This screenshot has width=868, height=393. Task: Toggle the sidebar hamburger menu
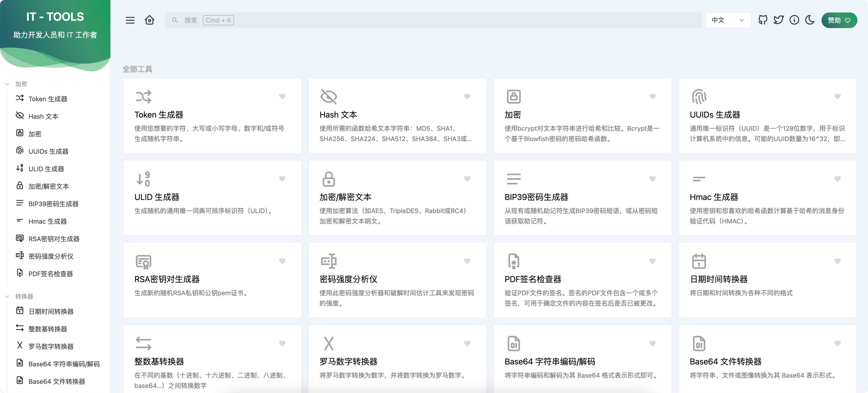(130, 20)
